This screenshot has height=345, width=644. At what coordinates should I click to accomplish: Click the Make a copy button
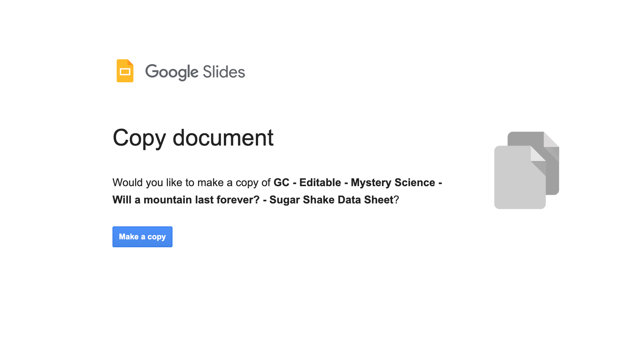pyautogui.click(x=142, y=237)
